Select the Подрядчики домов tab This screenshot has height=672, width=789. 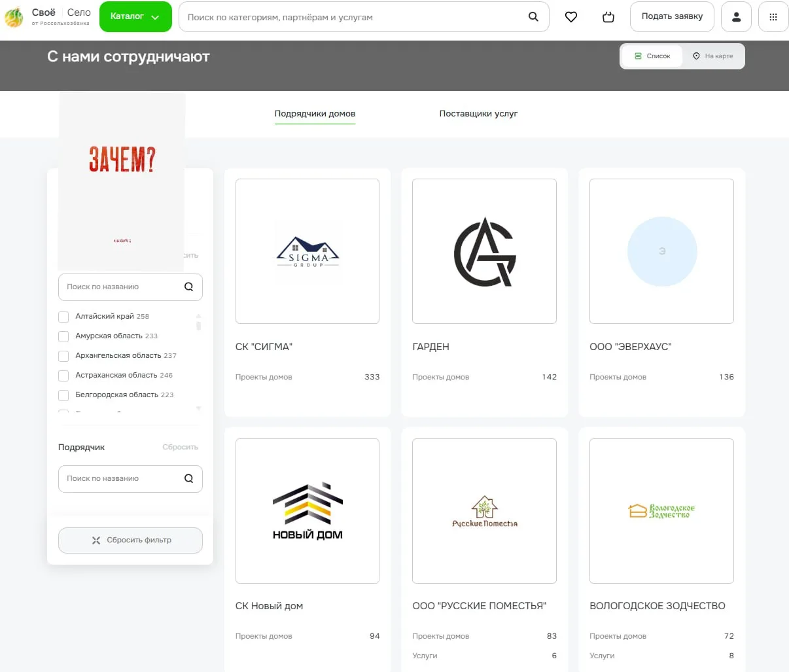pos(315,113)
